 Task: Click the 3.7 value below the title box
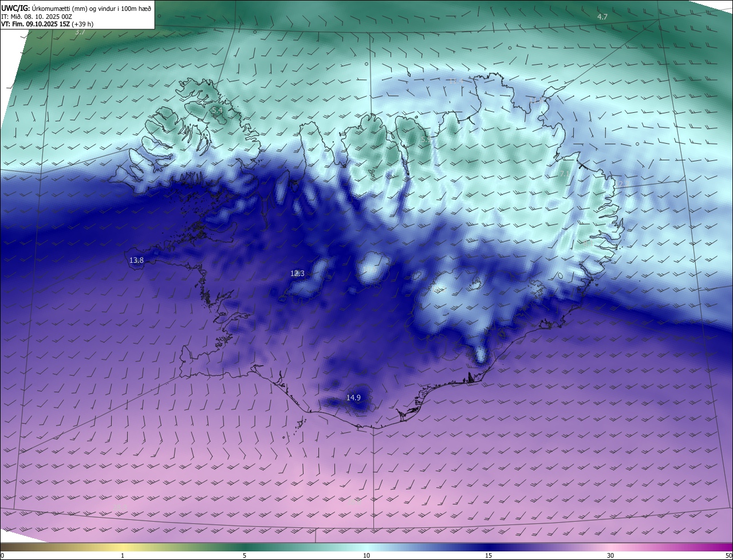click(80, 33)
